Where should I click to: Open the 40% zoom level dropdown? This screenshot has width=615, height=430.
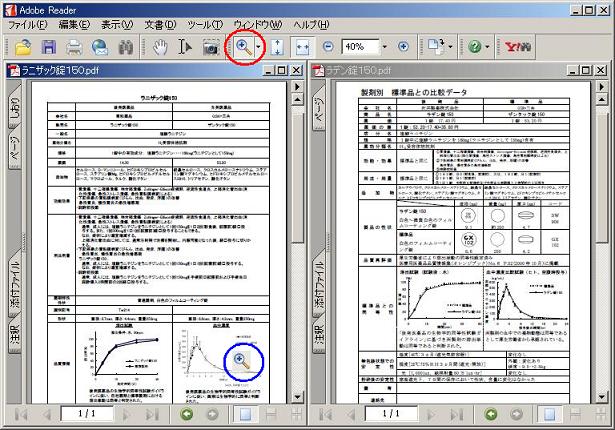coord(384,47)
